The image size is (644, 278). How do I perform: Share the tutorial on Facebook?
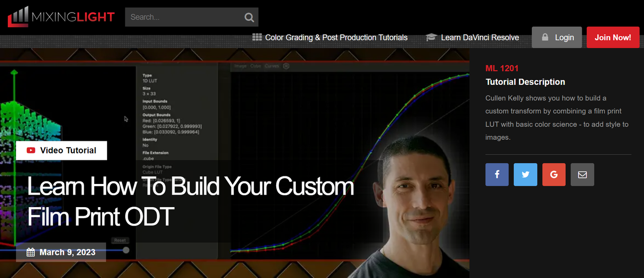point(497,174)
